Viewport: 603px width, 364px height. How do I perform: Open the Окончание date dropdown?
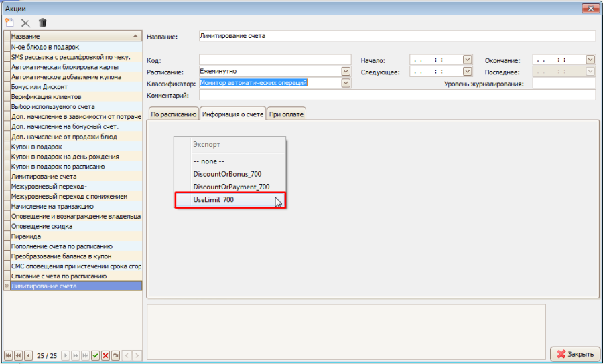pos(590,59)
